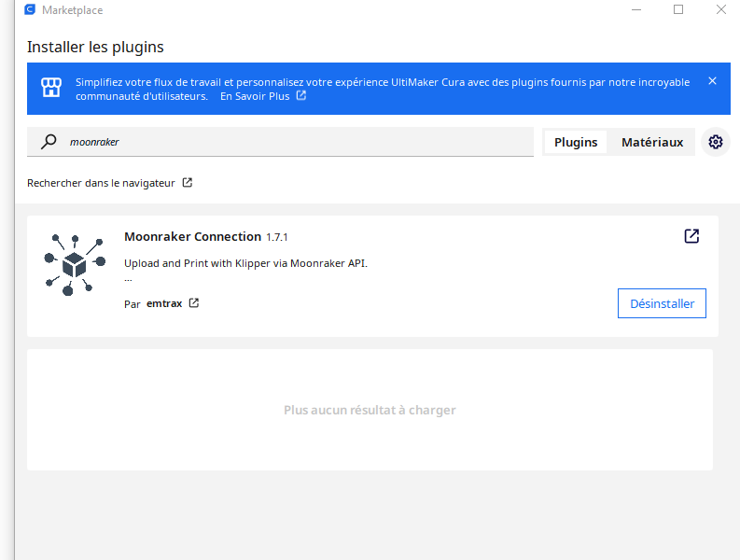Open plugin page via card's external-link icon
740x560 pixels.
[x=691, y=236]
